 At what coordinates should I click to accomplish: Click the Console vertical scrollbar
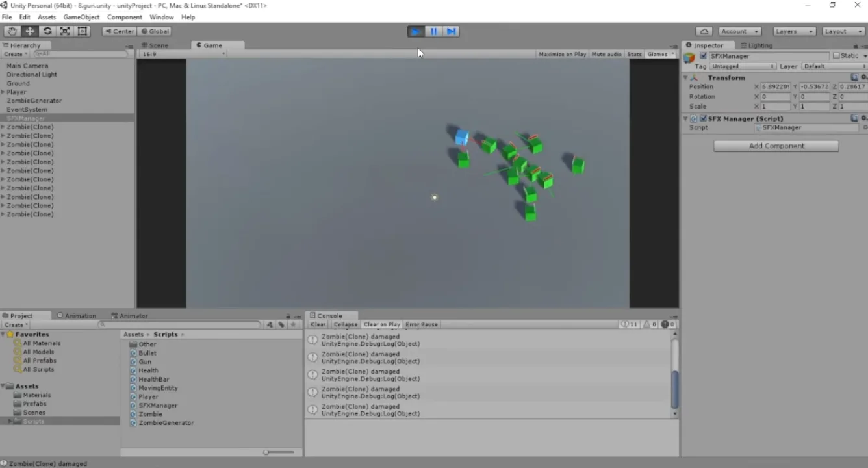pyautogui.click(x=674, y=374)
